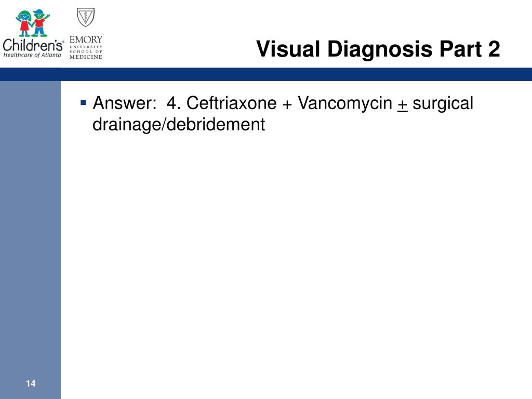
Task: Select the blue square bullet marker
Action: 83,102
